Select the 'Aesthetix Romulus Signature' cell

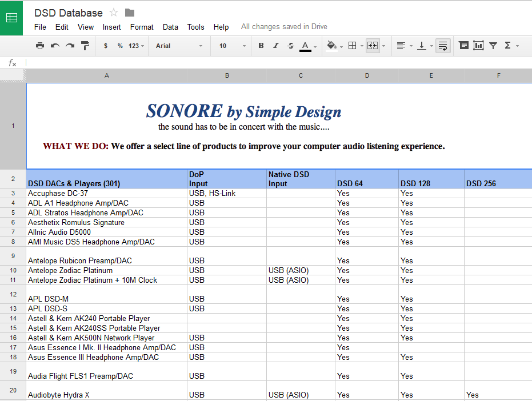106,223
